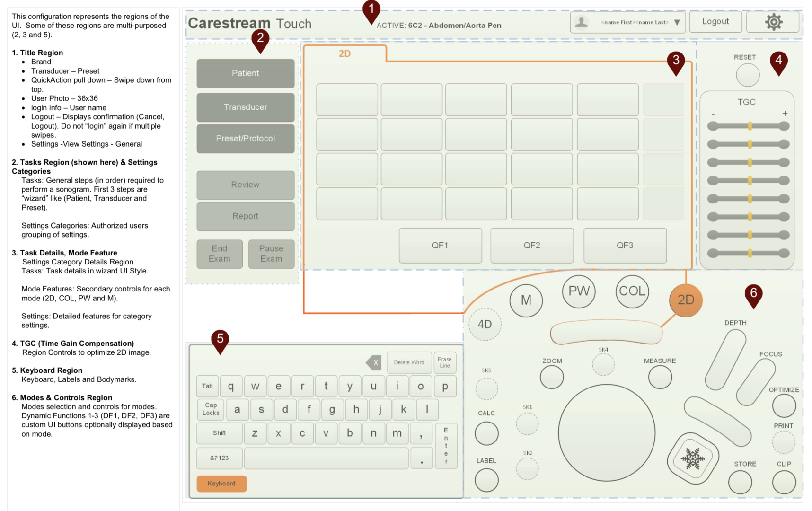The width and height of the screenshot is (812, 511).
Task: Tap the SK3 soft key circle
Action: (486, 388)
